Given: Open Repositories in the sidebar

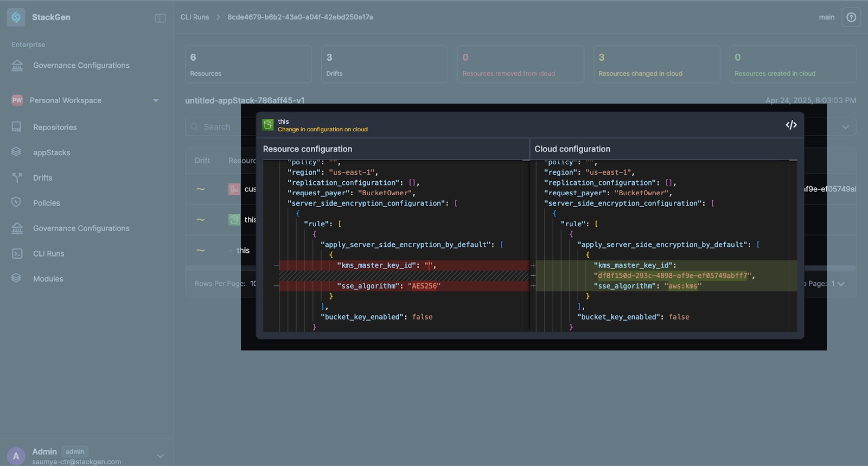Looking at the screenshot, I should pyautogui.click(x=55, y=127).
